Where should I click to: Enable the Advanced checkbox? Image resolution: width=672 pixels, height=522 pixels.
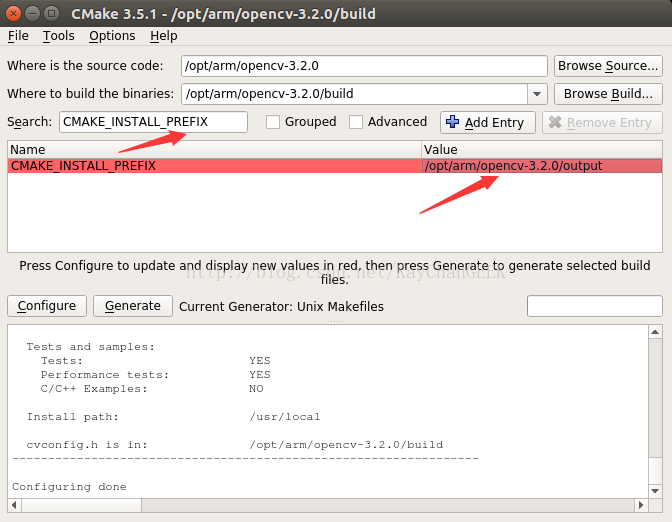coord(356,122)
